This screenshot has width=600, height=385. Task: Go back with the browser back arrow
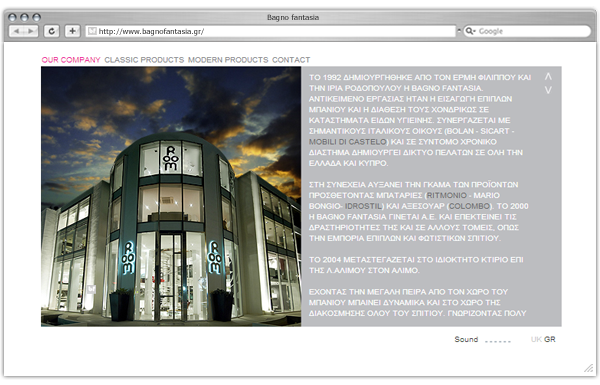pos(16,31)
